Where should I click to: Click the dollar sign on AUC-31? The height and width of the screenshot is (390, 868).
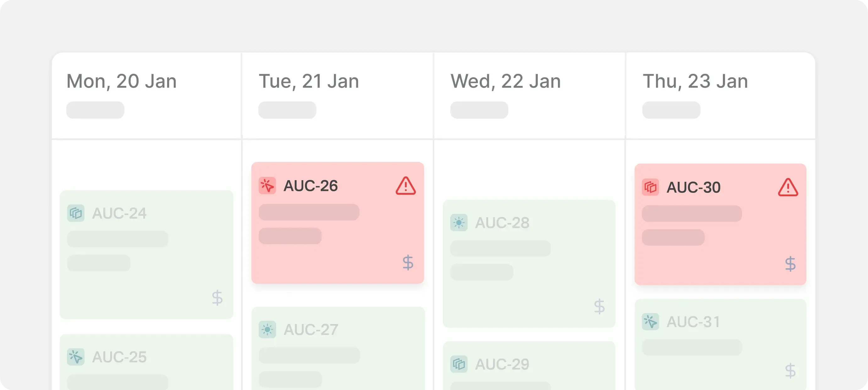[x=790, y=371]
